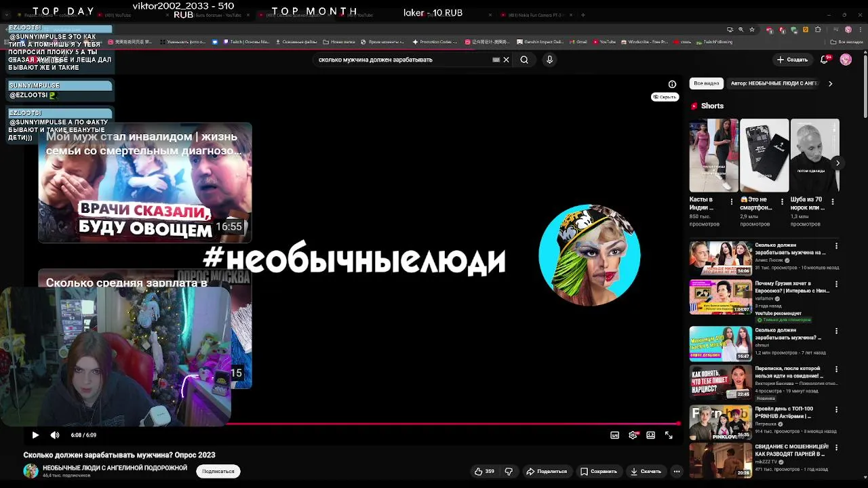
Task: Click the info icon on the end screen
Action: (x=672, y=84)
